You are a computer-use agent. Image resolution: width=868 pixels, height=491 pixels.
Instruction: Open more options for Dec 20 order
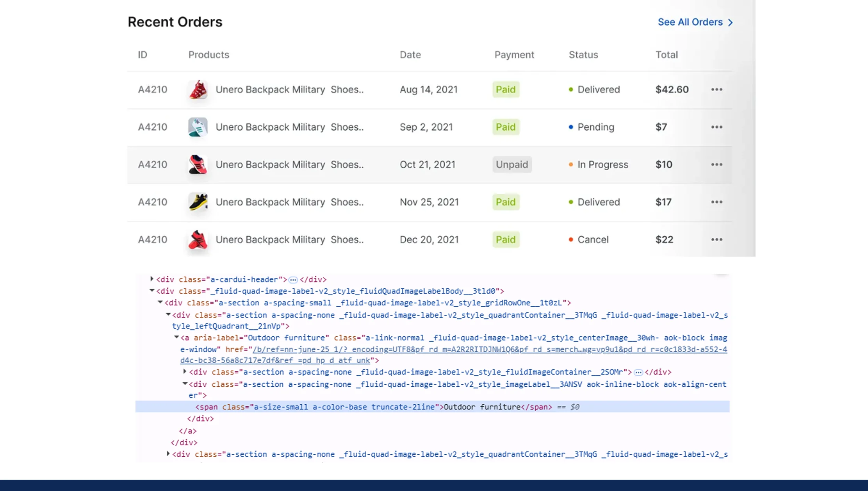(x=717, y=239)
